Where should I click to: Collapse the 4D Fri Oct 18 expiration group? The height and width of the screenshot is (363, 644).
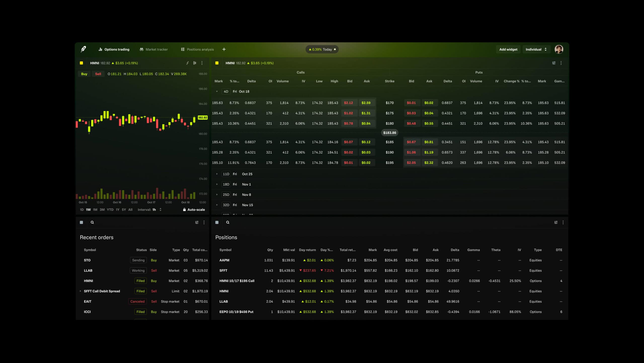217,91
